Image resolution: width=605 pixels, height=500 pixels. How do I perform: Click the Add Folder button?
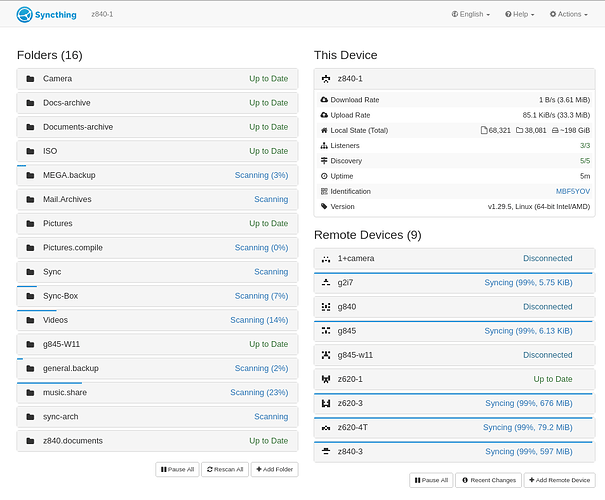[x=274, y=469]
